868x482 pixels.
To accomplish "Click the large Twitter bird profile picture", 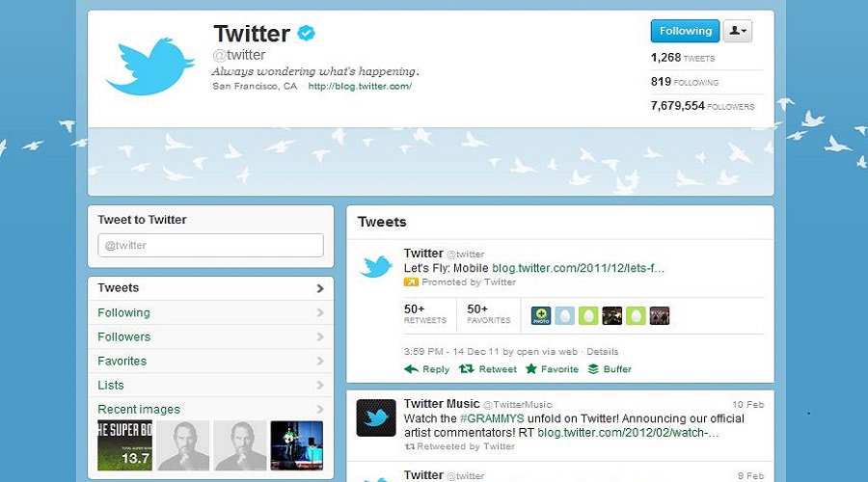I will [x=150, y=66].
